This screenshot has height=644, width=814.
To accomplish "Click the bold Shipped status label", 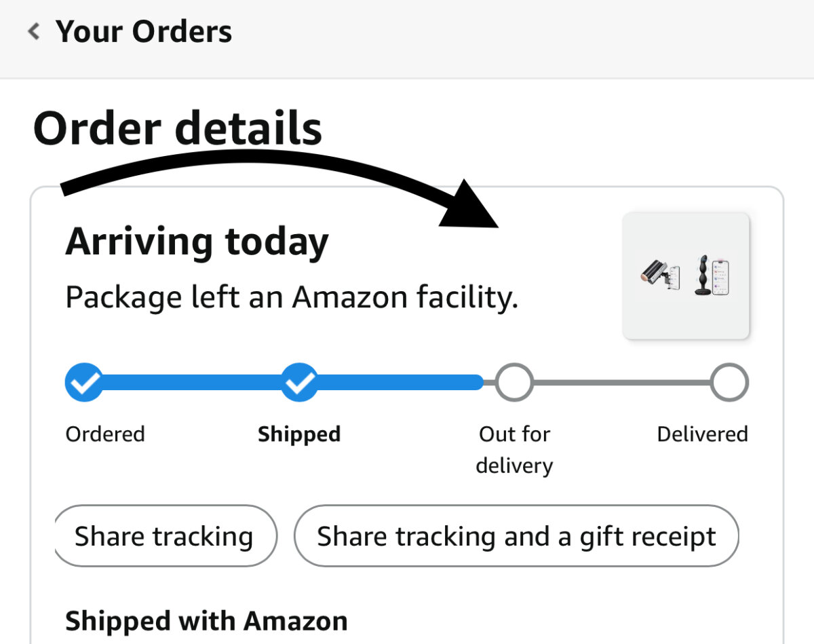I will (299, 434).
